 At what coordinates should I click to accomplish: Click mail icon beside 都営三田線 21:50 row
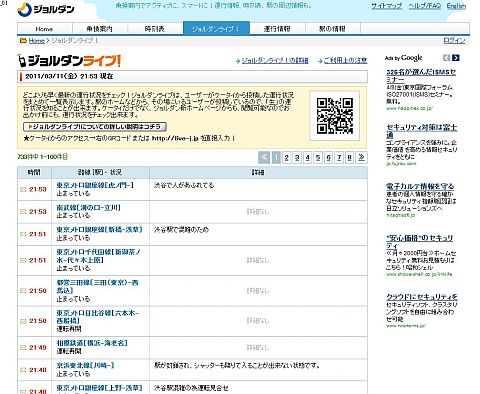point(23,291)
